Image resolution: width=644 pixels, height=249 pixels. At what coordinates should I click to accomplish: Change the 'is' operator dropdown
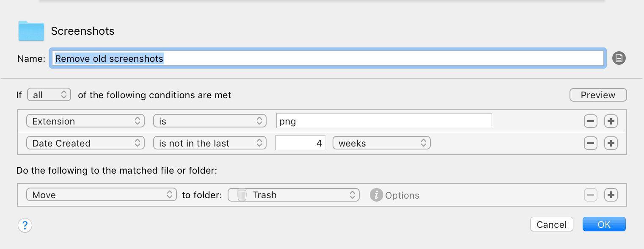pos(210,121)
